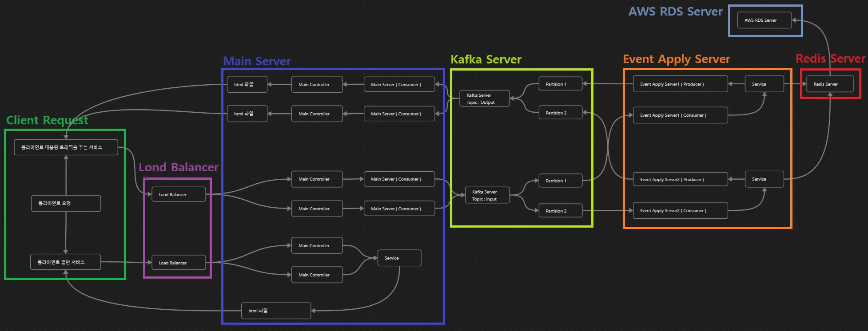This screenshot has width=868, height=331.
Task: Select the Kafka Server Topic : Input node
Action: click(487, 196)
